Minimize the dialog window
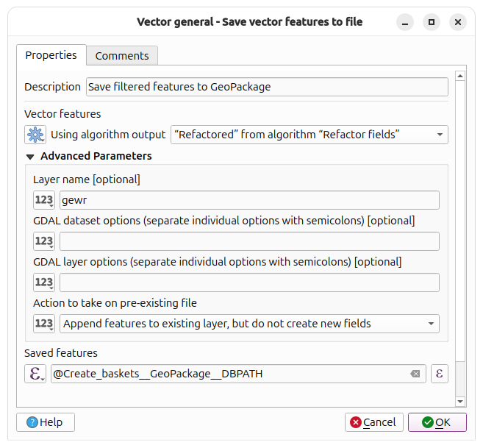 405,22
